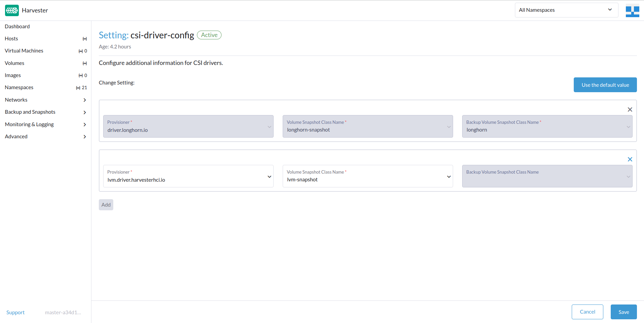Remove the lvm.driver.harvesterhci.io config row
Image resolution: width=644 pixels, height=323 pixels.
pyautogui.click(x=630, y=159)
